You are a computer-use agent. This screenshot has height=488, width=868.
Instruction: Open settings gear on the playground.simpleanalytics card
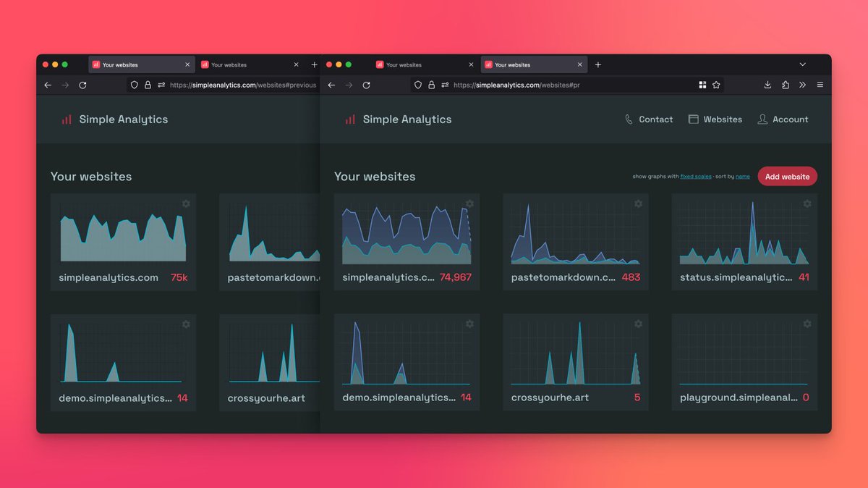coord(807,324)
